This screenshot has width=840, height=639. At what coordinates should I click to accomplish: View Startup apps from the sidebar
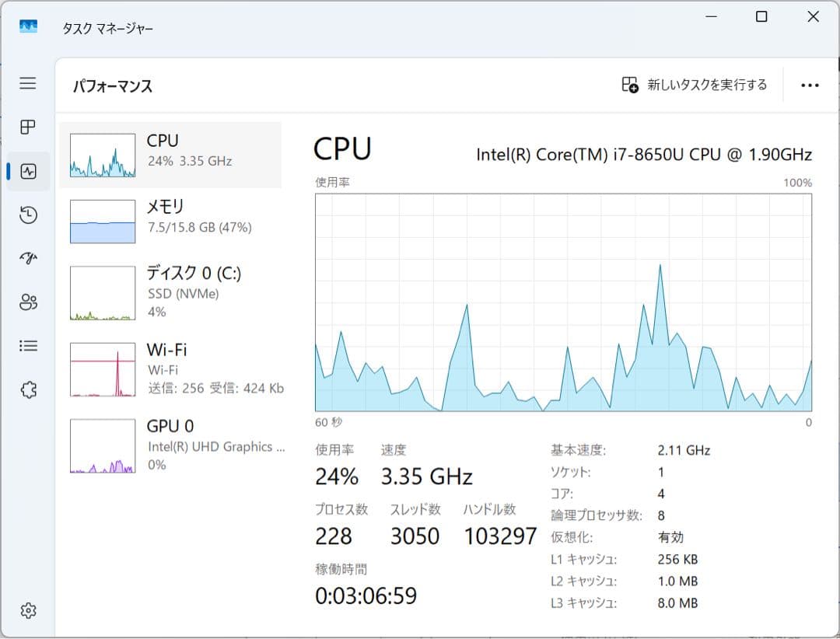pyautogui.click(x=28, y=258)
